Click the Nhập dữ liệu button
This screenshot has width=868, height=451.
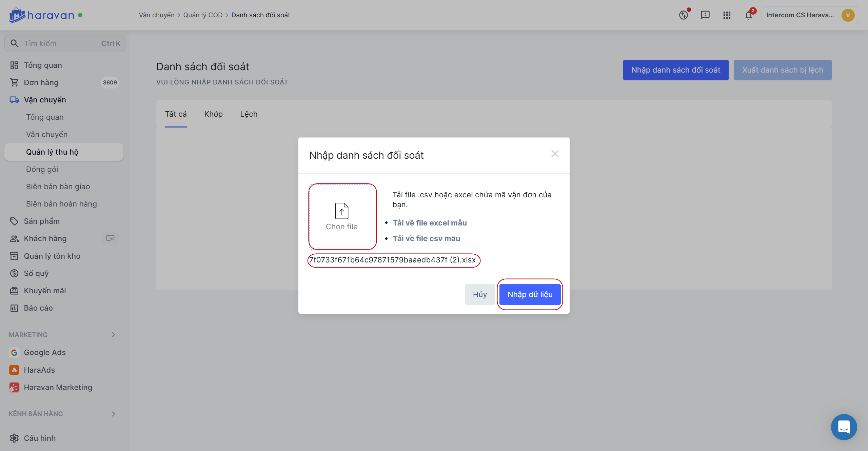[x=530, y=294]
